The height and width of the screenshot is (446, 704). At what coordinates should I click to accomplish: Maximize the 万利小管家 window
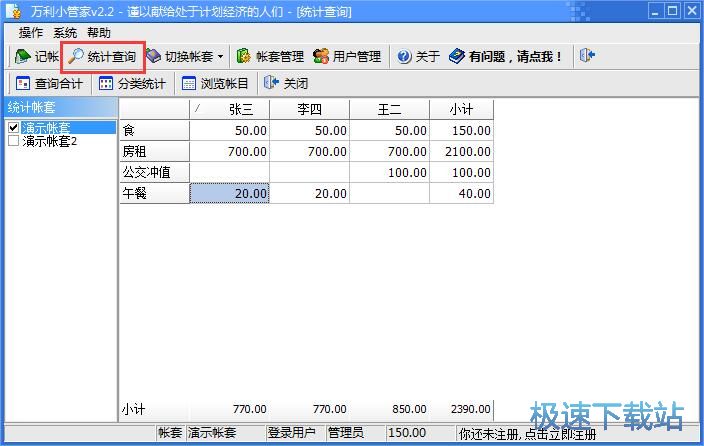[673, 11]
